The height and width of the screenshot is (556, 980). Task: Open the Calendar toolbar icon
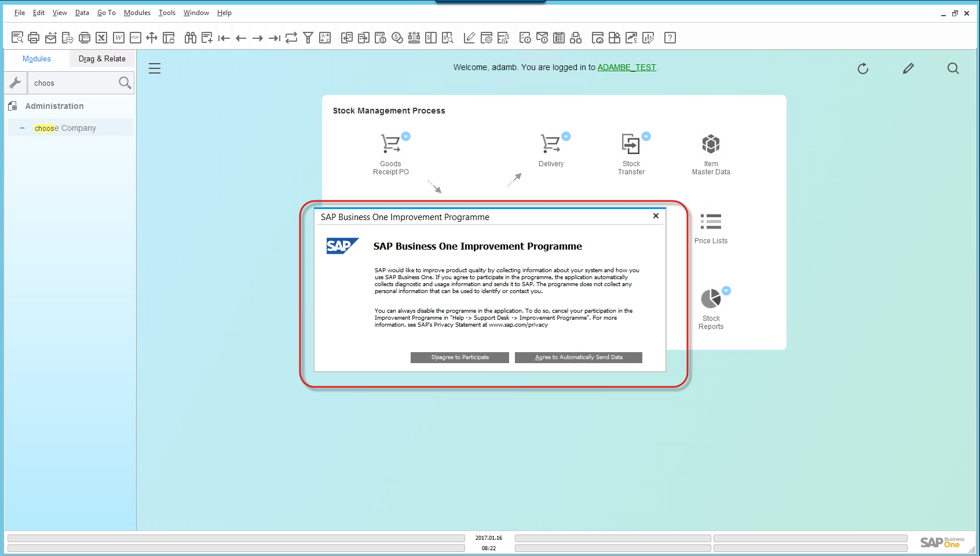click(x=559, y=38)
